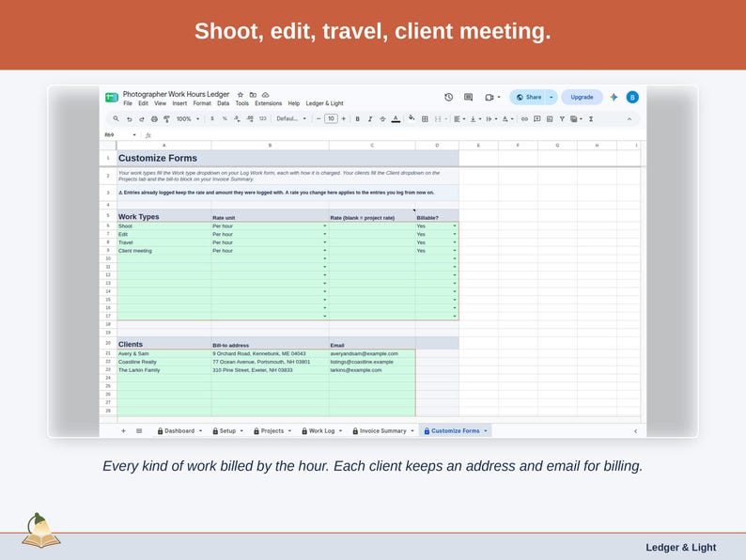Open the Share options arrow
The width and height of the screenshot is (746, 560).
[552, 97]
